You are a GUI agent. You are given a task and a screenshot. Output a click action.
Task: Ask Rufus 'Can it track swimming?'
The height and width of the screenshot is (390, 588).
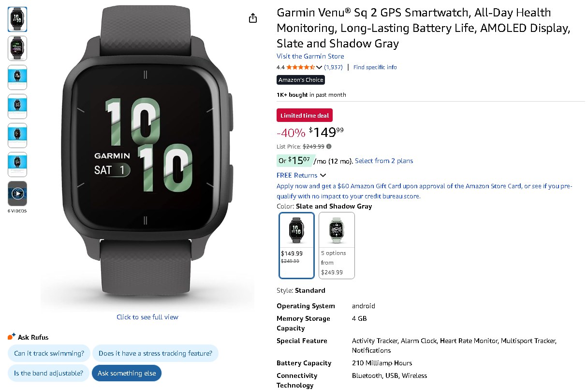pos(49,353)
